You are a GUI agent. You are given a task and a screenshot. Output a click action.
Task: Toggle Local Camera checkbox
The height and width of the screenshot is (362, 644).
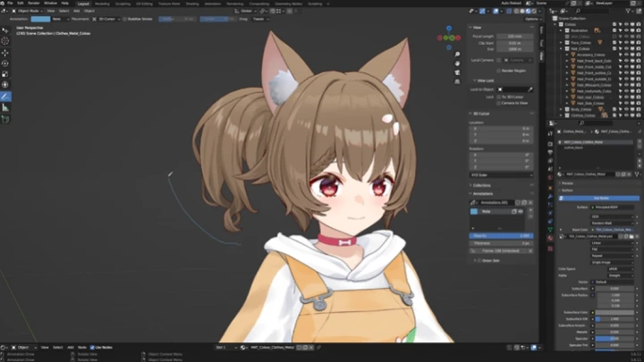click(x=498, y=61)
